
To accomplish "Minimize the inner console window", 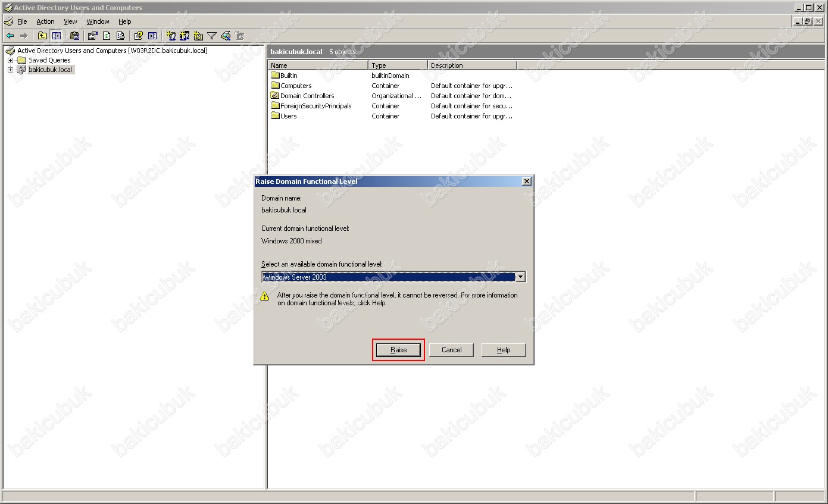I will [x=798, y=21].
